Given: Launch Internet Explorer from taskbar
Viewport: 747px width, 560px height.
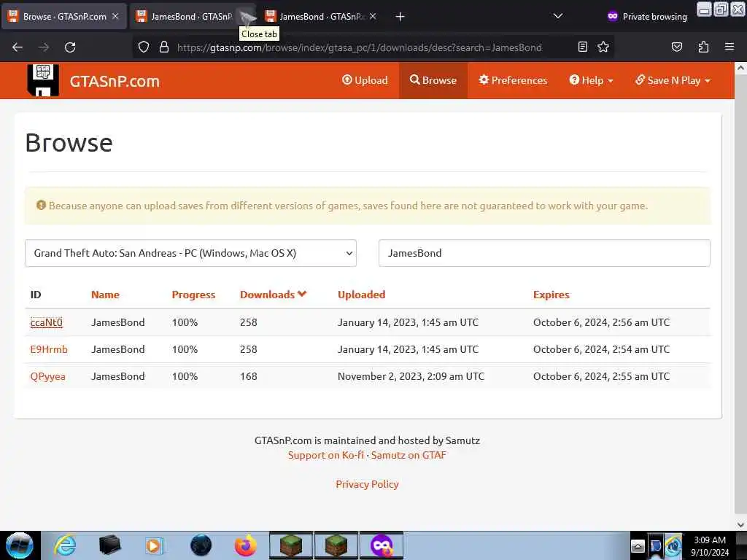Looking at the screenshot, I should tap(65, 545).
